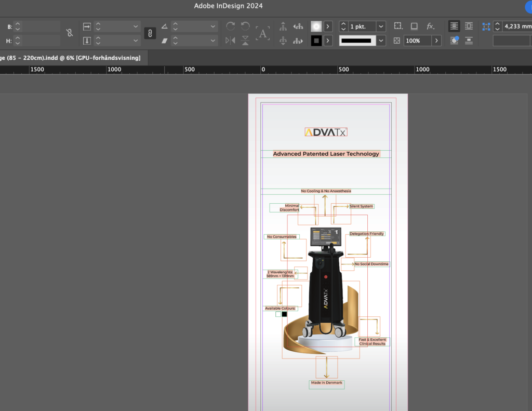
Task: Click the 1 pkt. stroke weight field
Action: [362, 26]
